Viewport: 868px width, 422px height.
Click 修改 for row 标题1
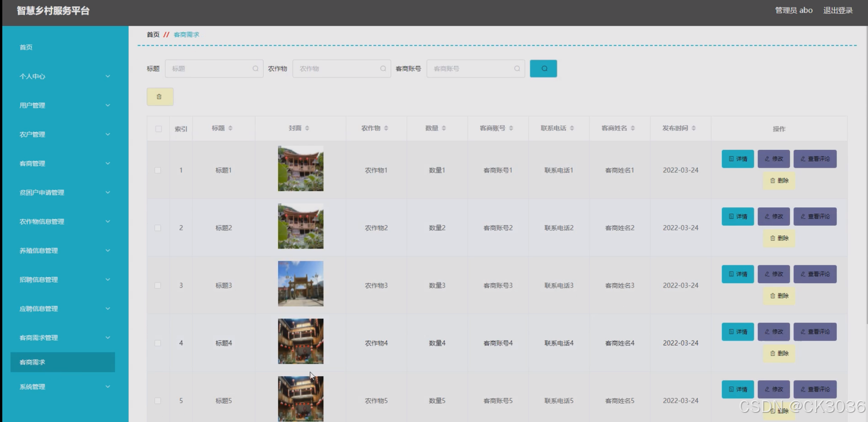pyautogui.click(x=774, y=159)
